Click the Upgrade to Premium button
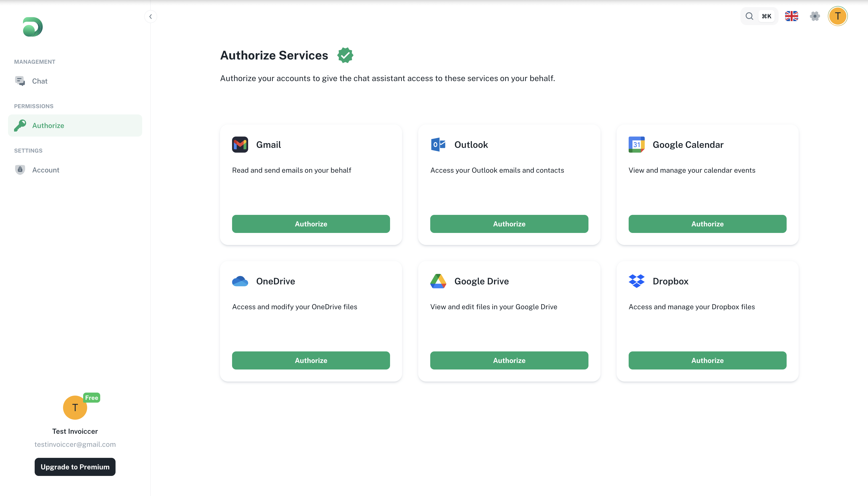Screen dimensions: 868x496 point(75,467)
